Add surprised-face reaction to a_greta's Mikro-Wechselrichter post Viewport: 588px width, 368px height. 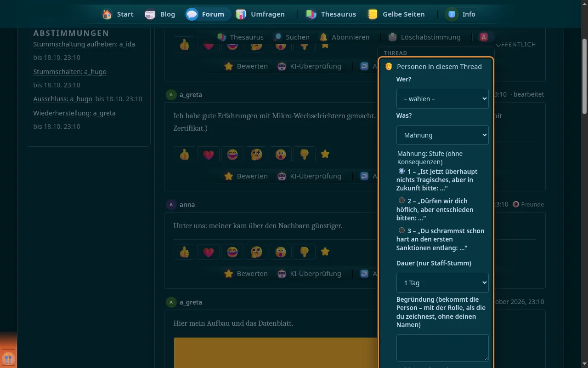(280, 155)
